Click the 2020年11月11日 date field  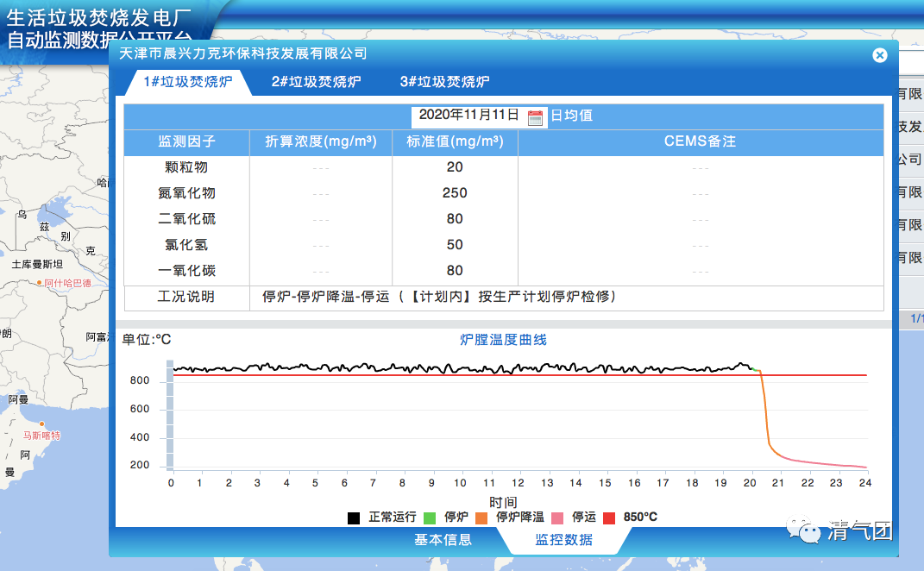tap(468, 116)
